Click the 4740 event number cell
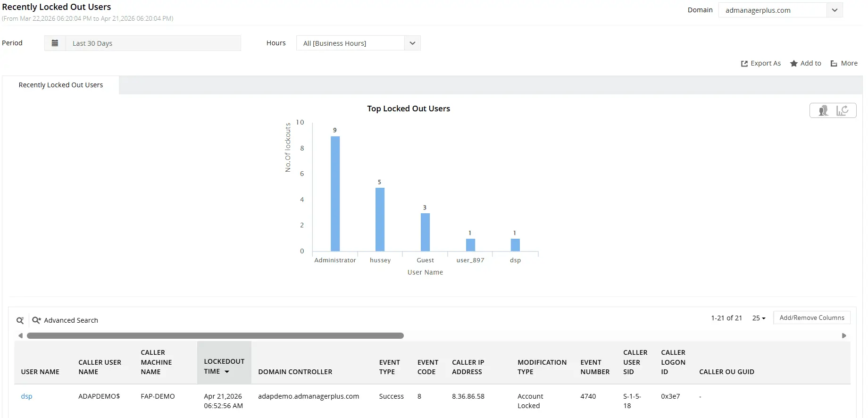The width and height of the screenshot is (868, 418). click(x=588, y=396)
